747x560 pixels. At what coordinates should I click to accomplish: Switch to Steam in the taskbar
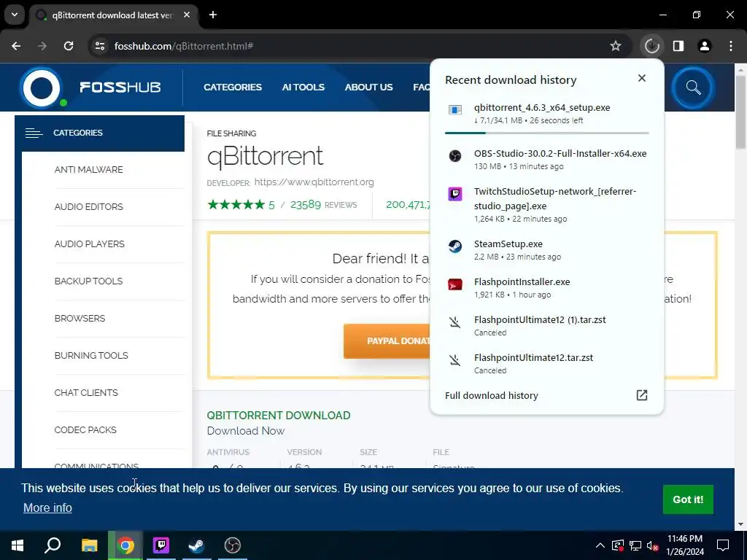pos(196,545)
